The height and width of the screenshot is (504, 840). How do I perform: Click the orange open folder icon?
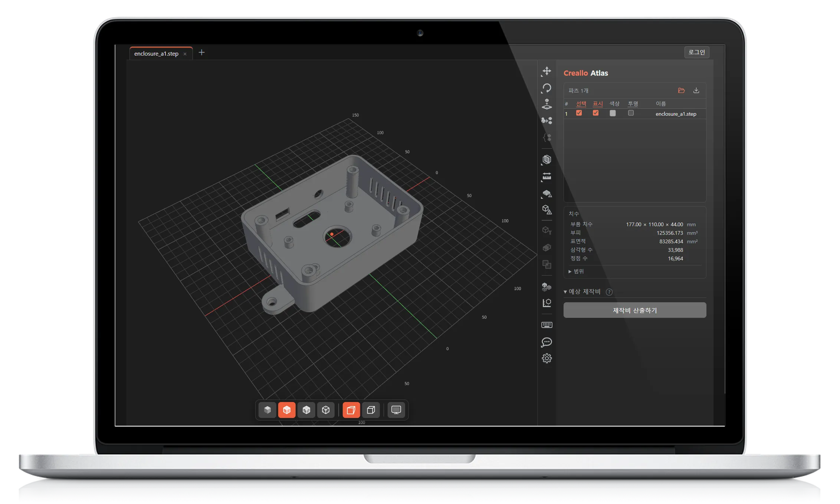(681, 90)
